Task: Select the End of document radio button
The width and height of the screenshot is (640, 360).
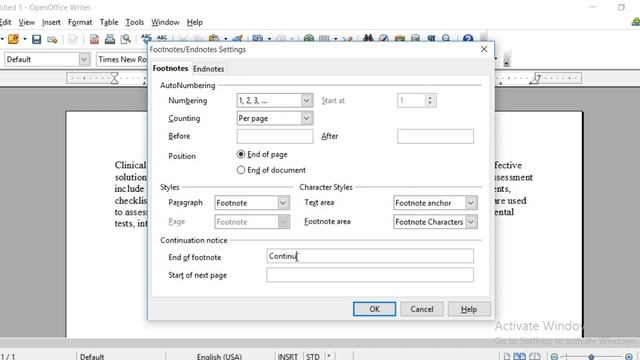Action: [241, 170]
